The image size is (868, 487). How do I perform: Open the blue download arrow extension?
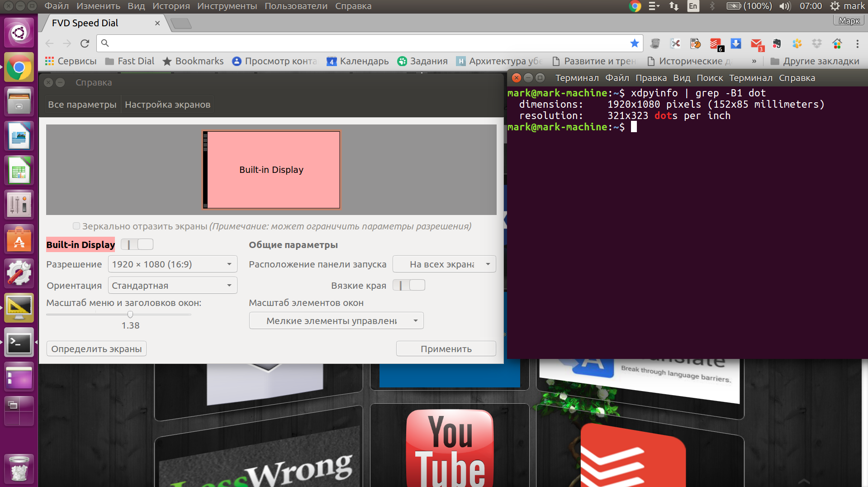(736, 43)
